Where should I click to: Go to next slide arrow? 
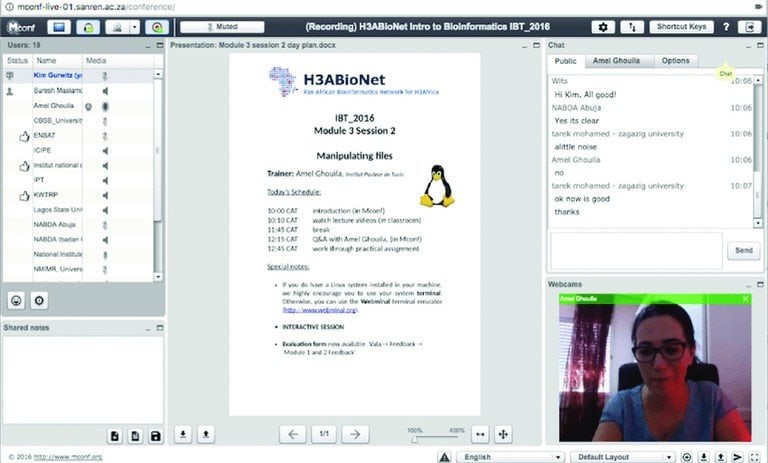click(x=355, y=434)
